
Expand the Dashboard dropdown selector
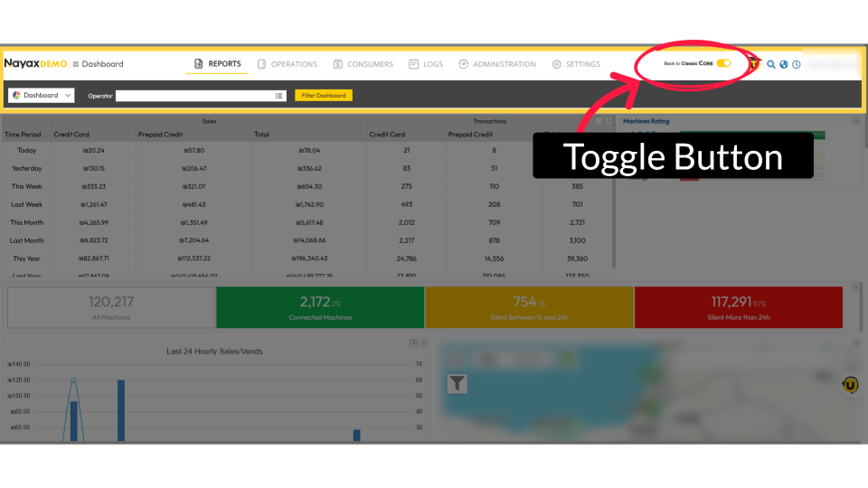coord(42,95)
